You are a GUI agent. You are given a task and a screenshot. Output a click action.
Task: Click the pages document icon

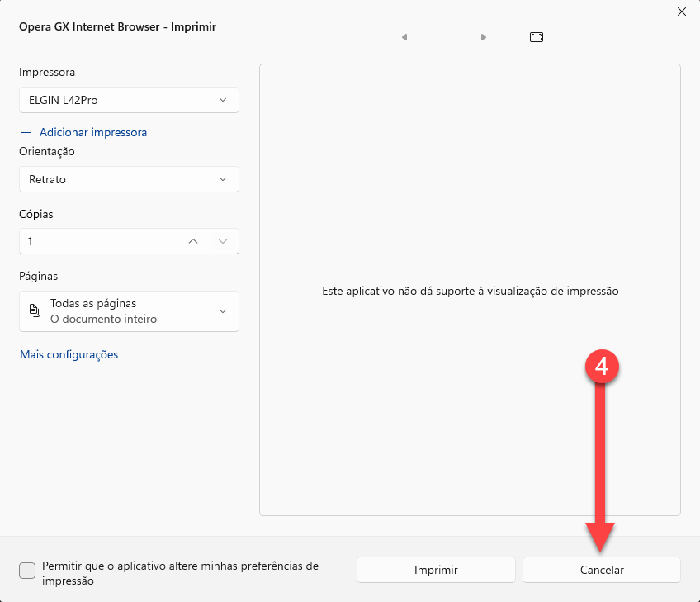point(35,310)
